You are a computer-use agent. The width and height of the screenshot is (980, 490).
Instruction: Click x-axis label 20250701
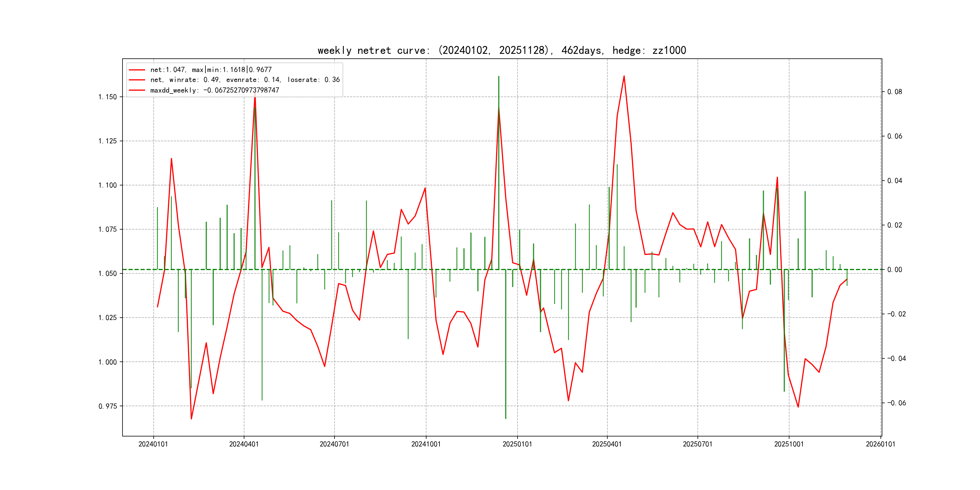697,444
